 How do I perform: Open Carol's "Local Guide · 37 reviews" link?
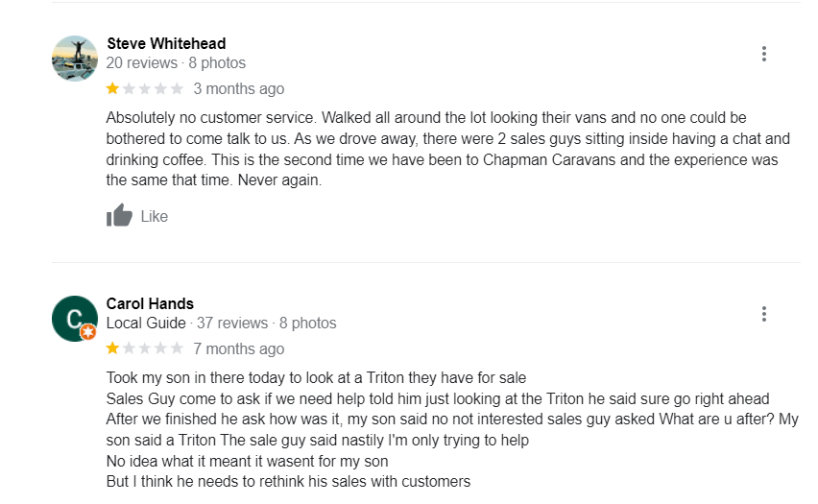(221, 324)
